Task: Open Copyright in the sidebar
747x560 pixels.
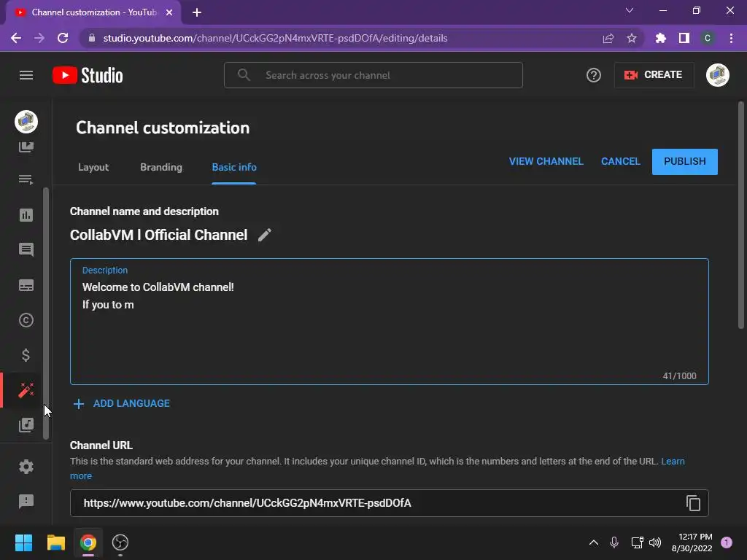Action: tap(26, 320)
